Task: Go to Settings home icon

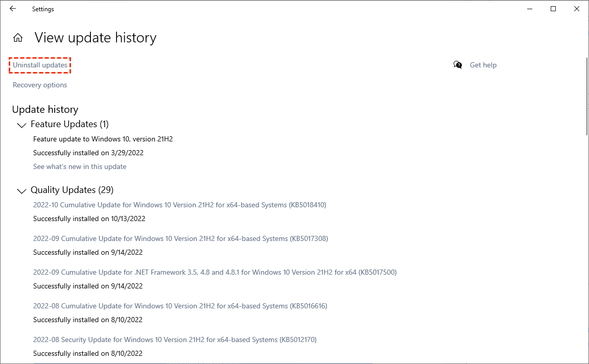Action: pos(18,38)
